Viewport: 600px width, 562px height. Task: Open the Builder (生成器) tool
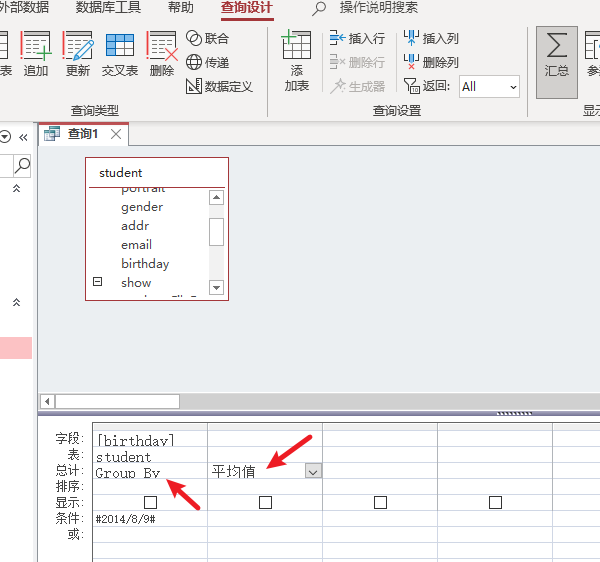click(357, 86)
